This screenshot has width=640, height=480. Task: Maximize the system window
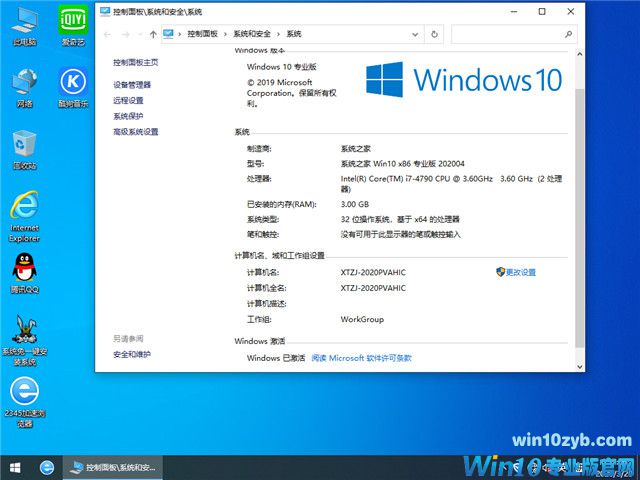(542, 11)
